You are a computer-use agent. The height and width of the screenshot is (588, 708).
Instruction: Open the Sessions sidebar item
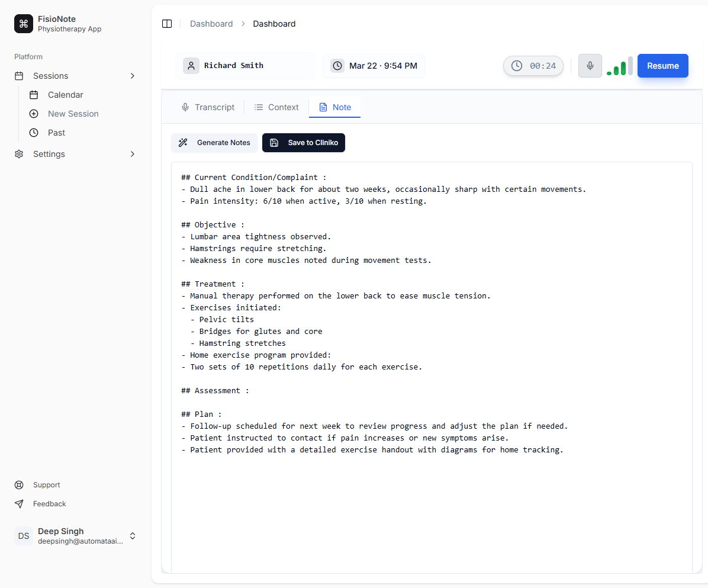(x=75, y=76)
